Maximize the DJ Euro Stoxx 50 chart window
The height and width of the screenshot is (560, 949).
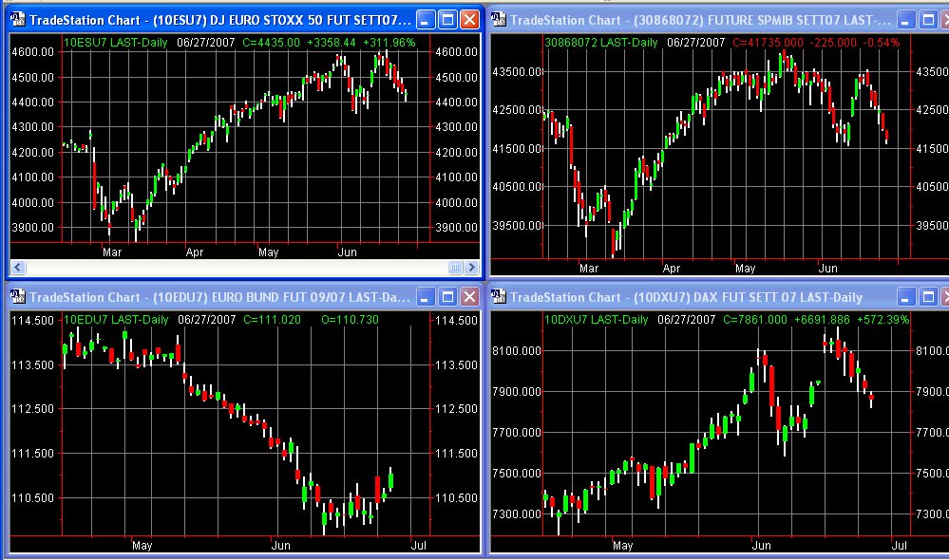pos(447,19)
